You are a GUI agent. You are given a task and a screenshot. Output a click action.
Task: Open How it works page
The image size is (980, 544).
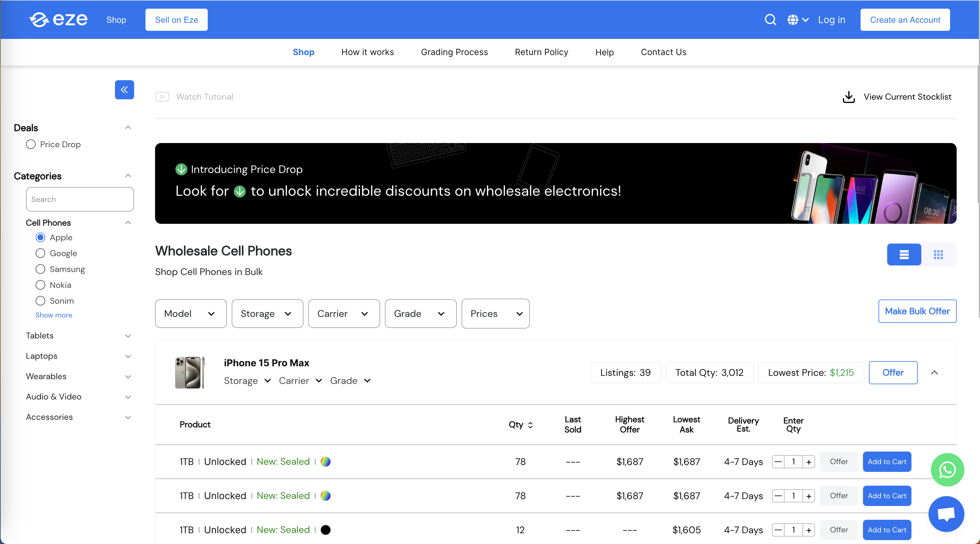[x=368, y=52]
